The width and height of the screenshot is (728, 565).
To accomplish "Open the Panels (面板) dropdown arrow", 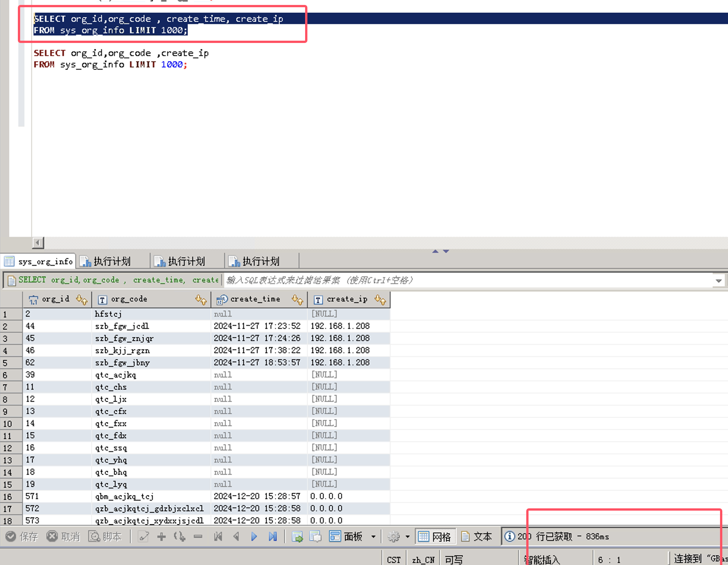I will click(x=373, y=537).
